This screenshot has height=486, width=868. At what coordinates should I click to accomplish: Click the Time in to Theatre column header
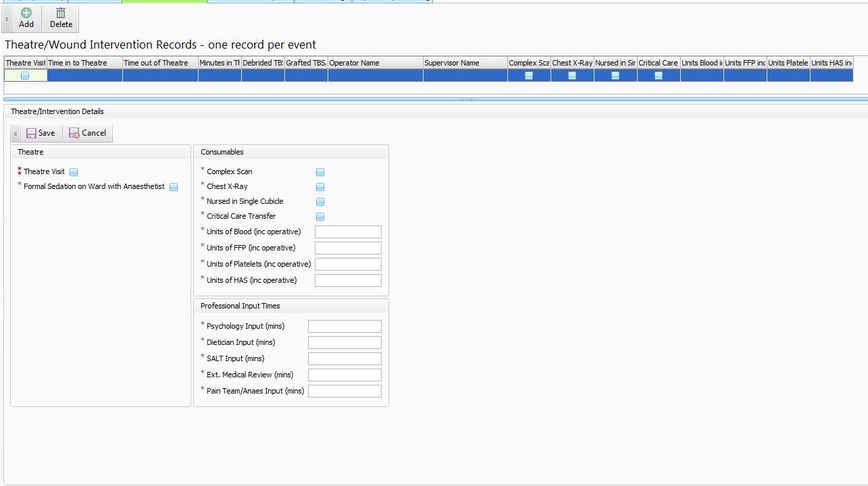click(x=84, y=63)
